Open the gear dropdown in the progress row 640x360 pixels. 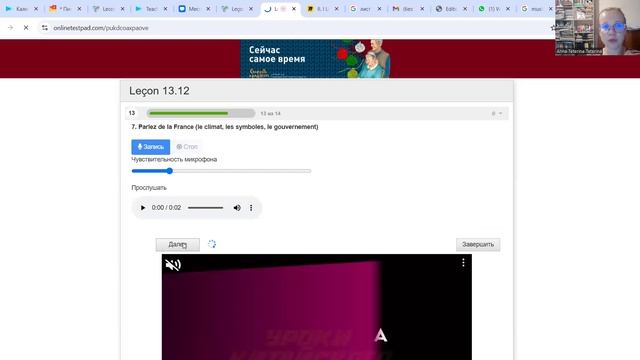pos(497,113)
